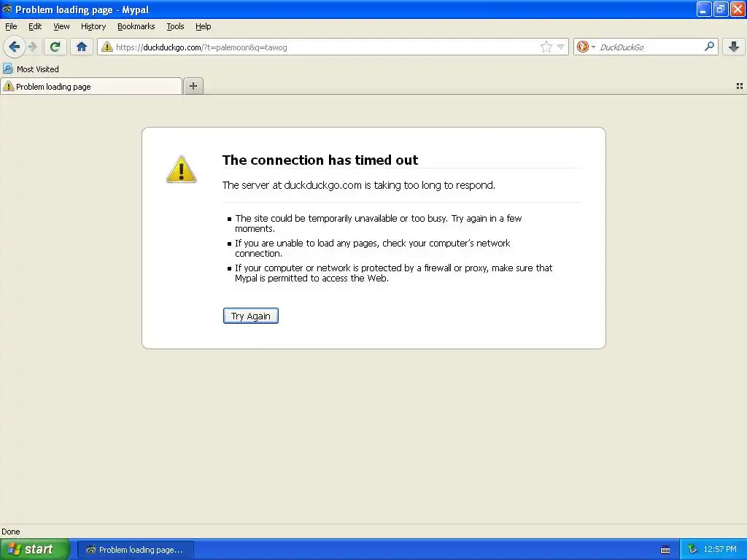Open the DuckDuckGo search engine selector
Viewport: 747px width, 560px height.
586,47
